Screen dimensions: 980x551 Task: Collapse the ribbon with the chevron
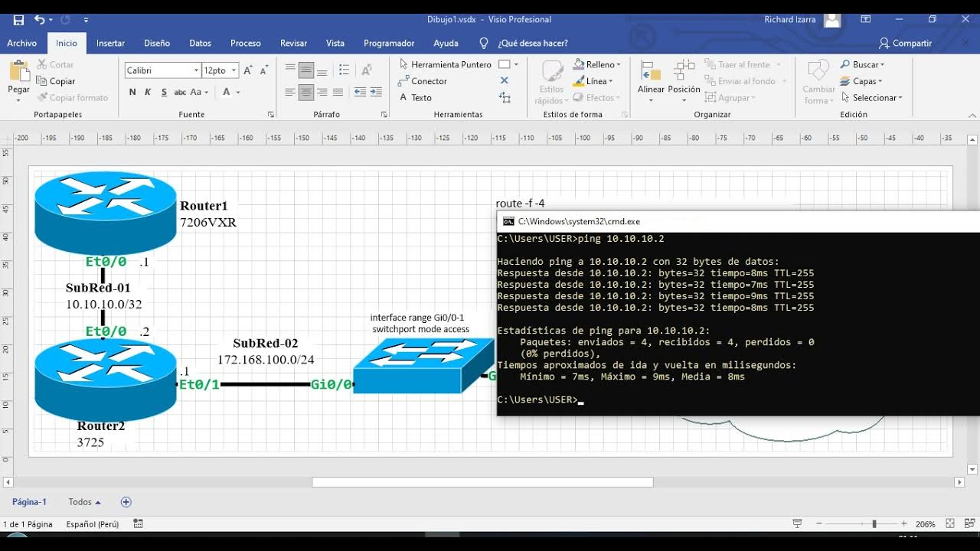click(973, 115)
